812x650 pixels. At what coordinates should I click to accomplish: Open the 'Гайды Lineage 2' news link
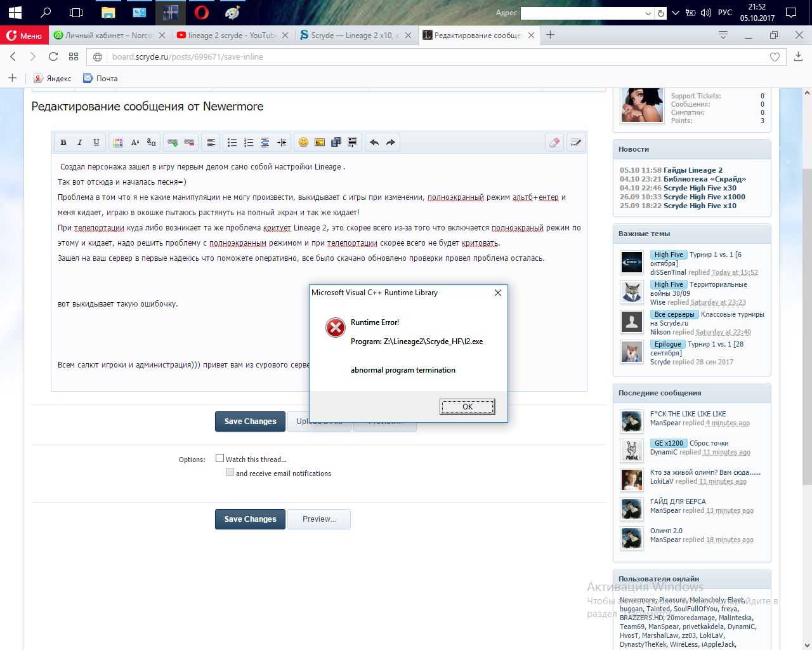click(693, 170)
